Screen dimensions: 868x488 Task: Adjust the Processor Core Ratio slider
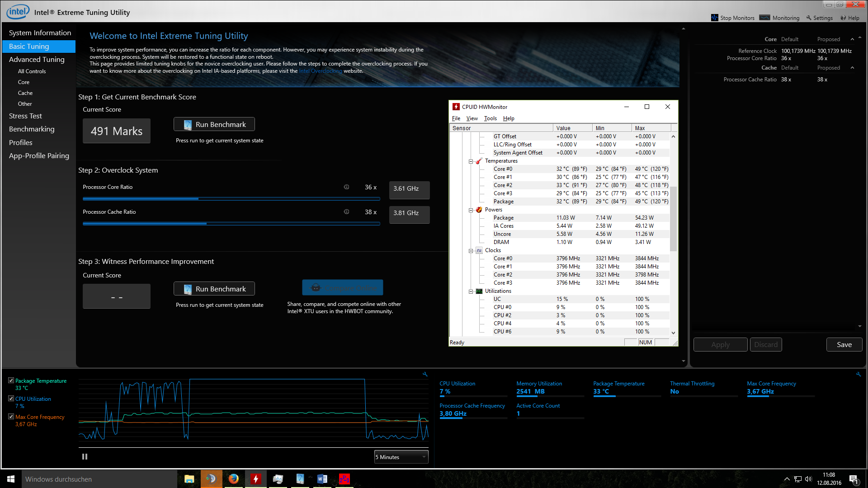click(x=198, y=198)
